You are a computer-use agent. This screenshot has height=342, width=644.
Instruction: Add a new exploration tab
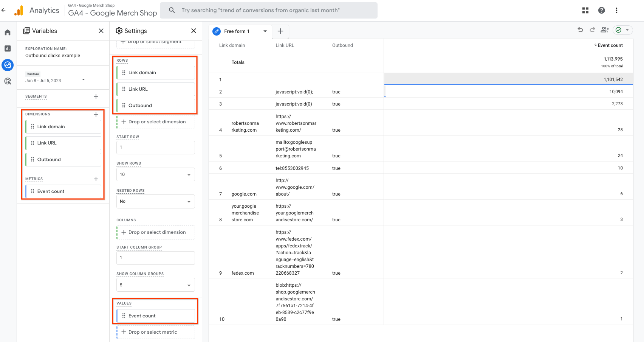point(280,31)
